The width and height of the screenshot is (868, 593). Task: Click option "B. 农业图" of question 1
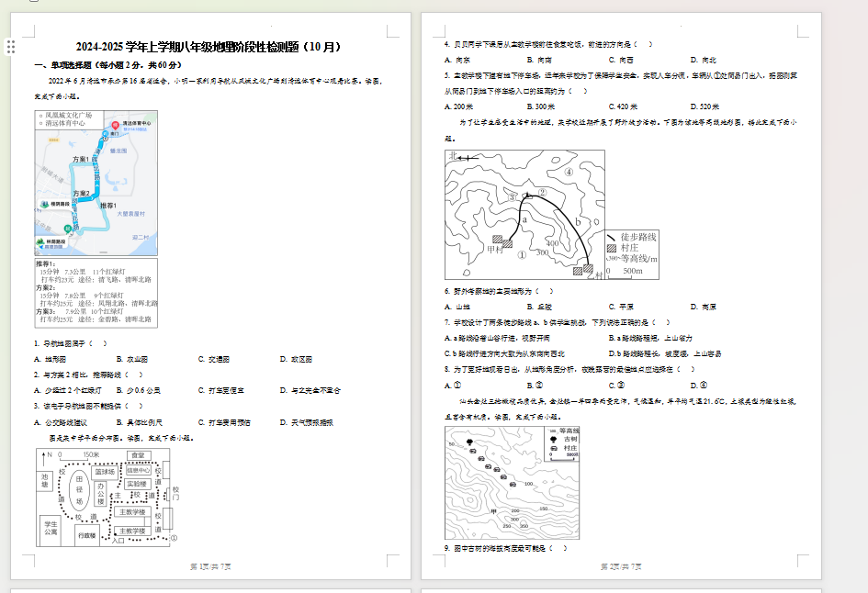point(132,360)
